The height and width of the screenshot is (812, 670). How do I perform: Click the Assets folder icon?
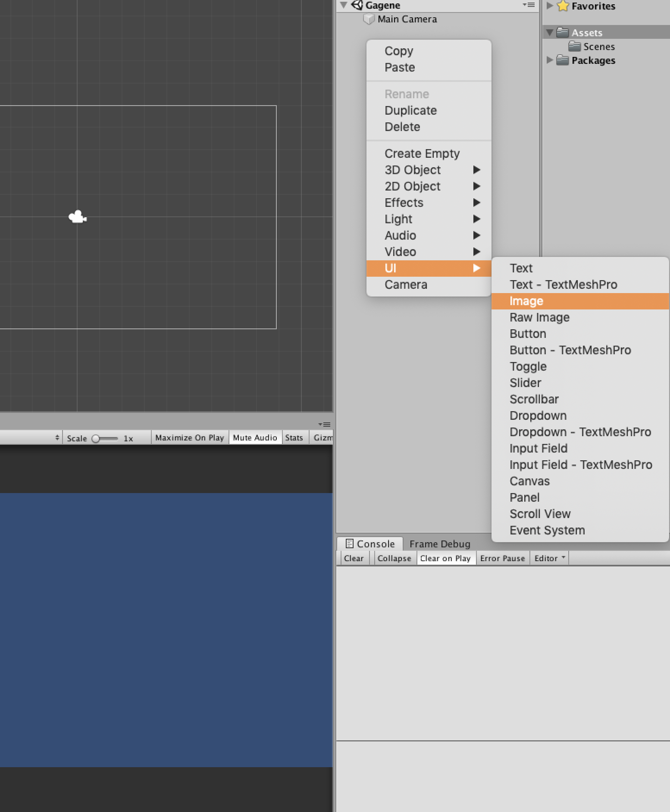[562, 32]
